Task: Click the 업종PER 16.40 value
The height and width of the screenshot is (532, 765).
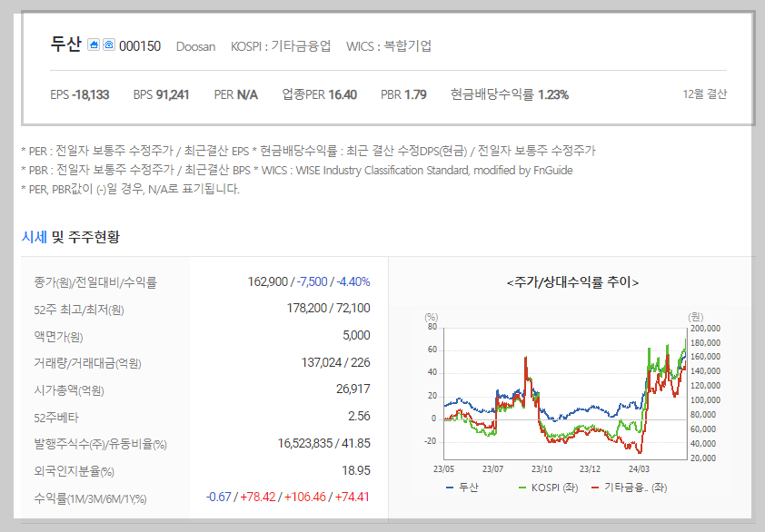Action: pos(320,94)
